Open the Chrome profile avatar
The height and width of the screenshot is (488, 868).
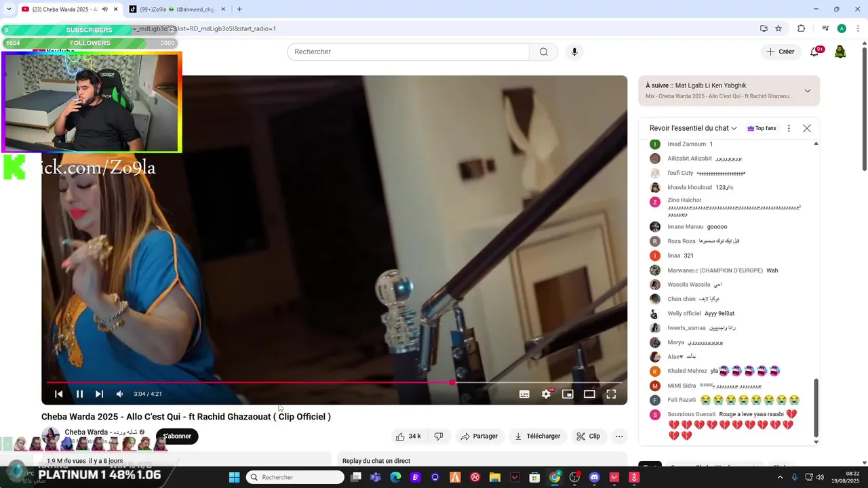click(x=842, y=28)
